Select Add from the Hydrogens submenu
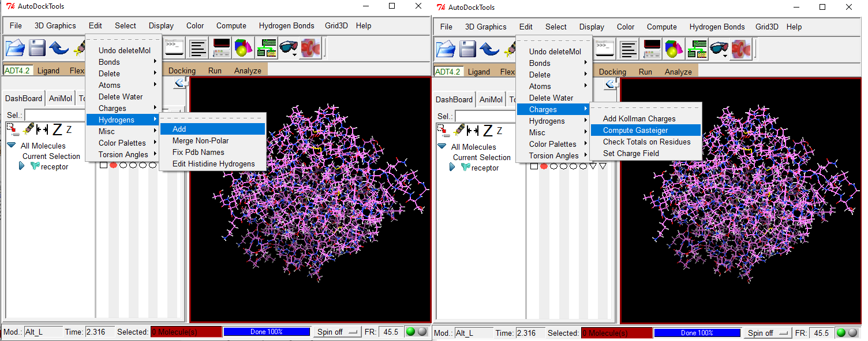Image resolution: width=868 pixels, height=341 pixels. (x=180, y=128)
